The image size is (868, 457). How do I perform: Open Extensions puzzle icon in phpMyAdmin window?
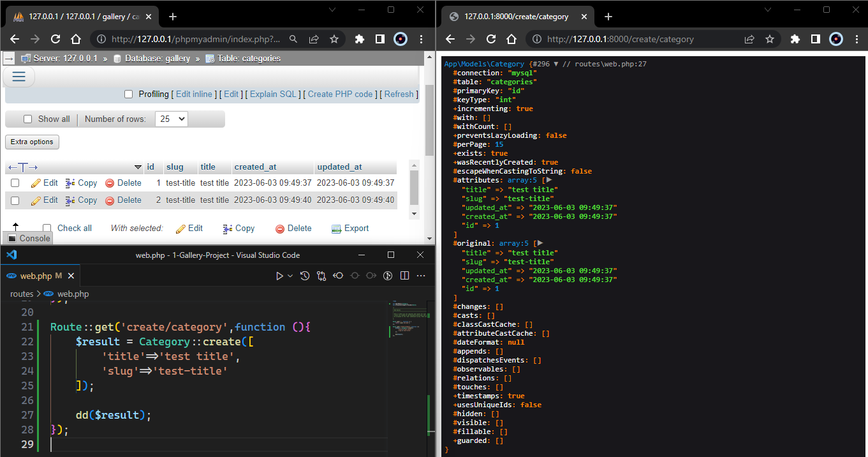tap(360, 39)
